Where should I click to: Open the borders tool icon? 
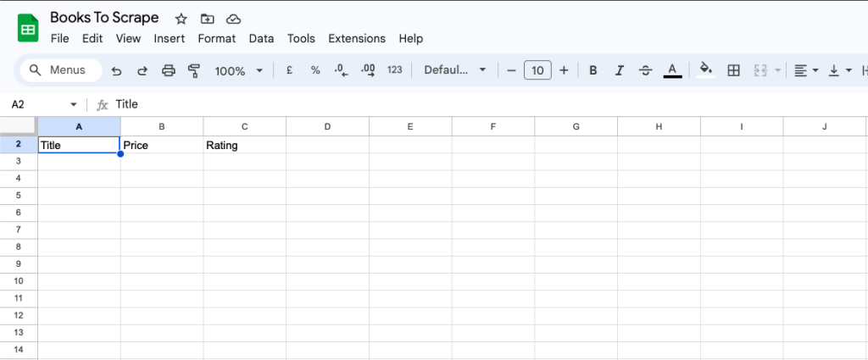click(x=734, y=70)
